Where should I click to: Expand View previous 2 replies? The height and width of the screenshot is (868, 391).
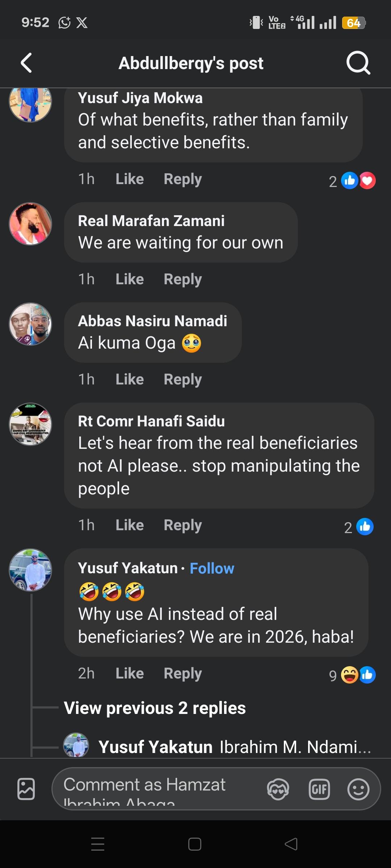pyautogui.click(x=155, y=708)
